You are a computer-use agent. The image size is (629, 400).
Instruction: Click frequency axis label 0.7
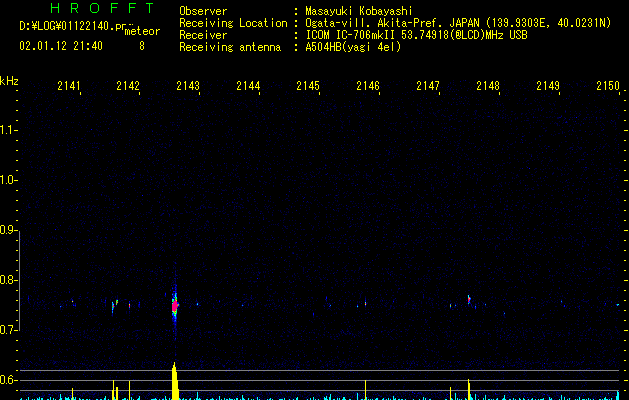pyautogui.click(x=8, y=330)
